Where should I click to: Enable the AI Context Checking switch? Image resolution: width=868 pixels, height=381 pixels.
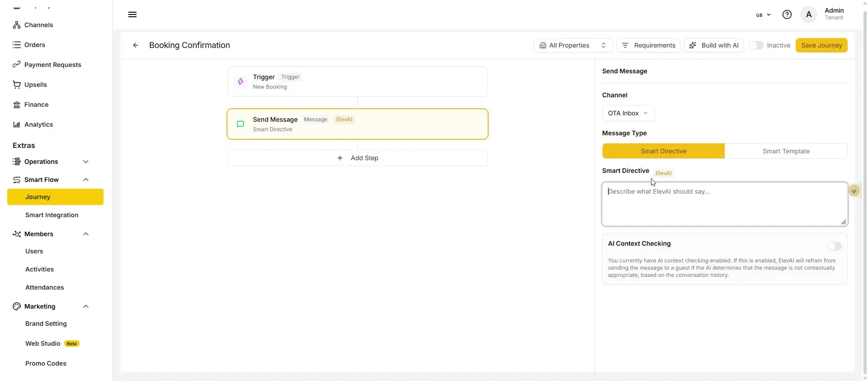point(835,246)
